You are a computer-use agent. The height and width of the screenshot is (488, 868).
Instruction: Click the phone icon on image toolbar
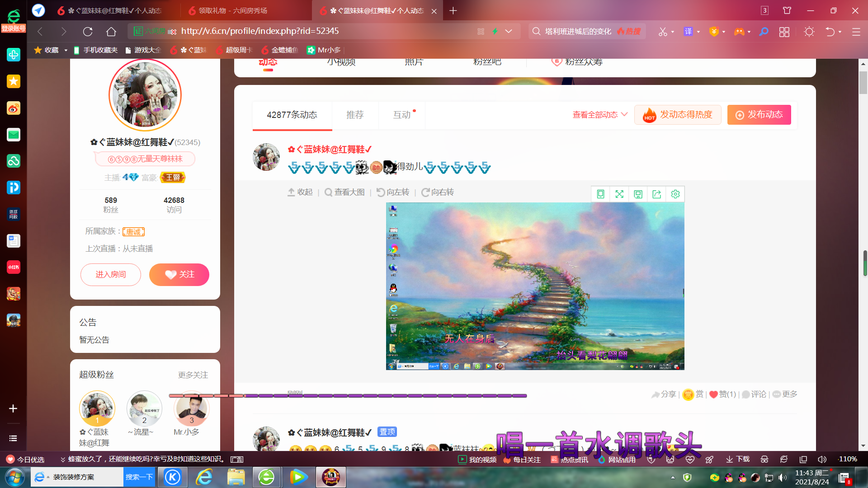(x=600, y=194)
